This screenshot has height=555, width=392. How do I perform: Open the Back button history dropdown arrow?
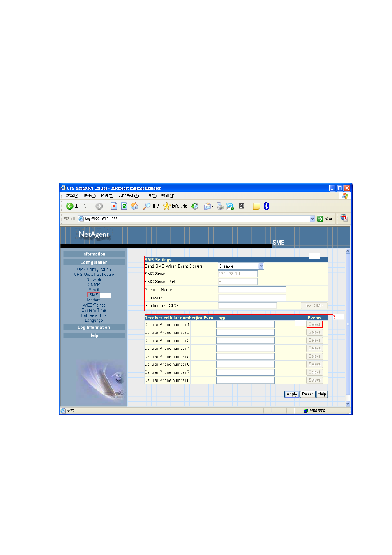[90, 206]
